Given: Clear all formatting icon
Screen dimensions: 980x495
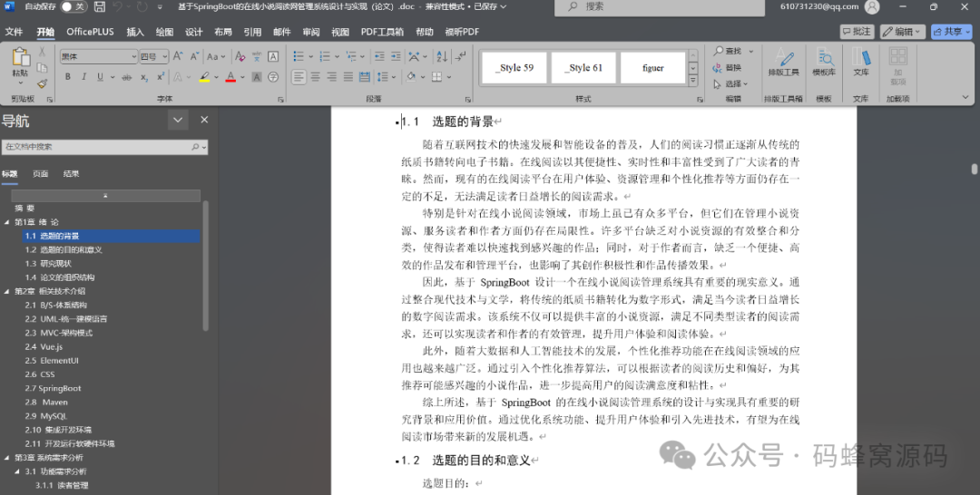Looking at the screenshot, I should tap(240, 56).
